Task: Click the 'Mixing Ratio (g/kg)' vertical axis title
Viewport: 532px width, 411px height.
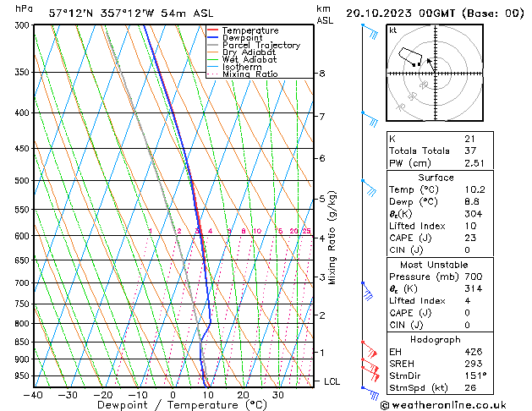Action: click(332, 238)
